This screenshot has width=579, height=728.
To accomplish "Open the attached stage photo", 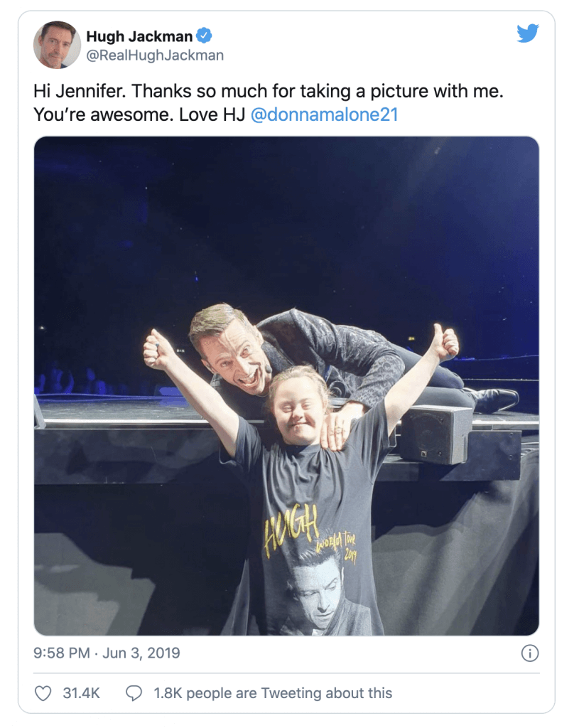I will point(286,386).
